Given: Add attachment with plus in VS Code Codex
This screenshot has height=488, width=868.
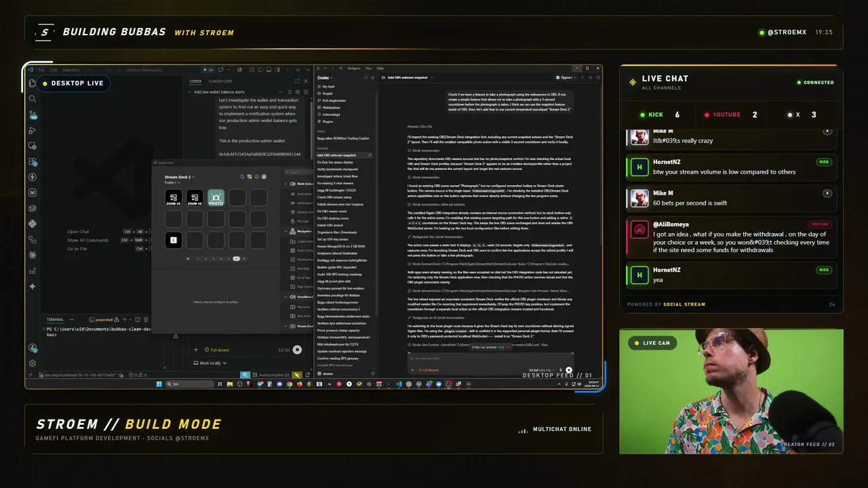Looking at the screenshot, I should pyautogui.click(x=196, y=350).
